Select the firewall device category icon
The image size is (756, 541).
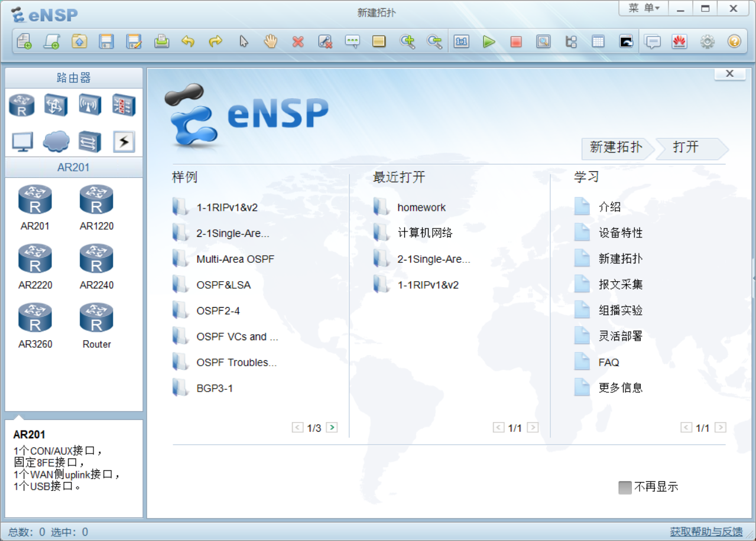124,106
